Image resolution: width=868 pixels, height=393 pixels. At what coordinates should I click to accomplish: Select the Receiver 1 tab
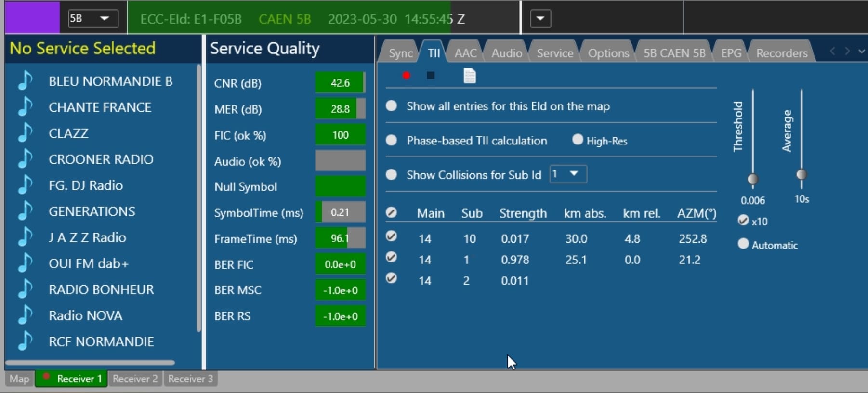[x=71, y=379]
